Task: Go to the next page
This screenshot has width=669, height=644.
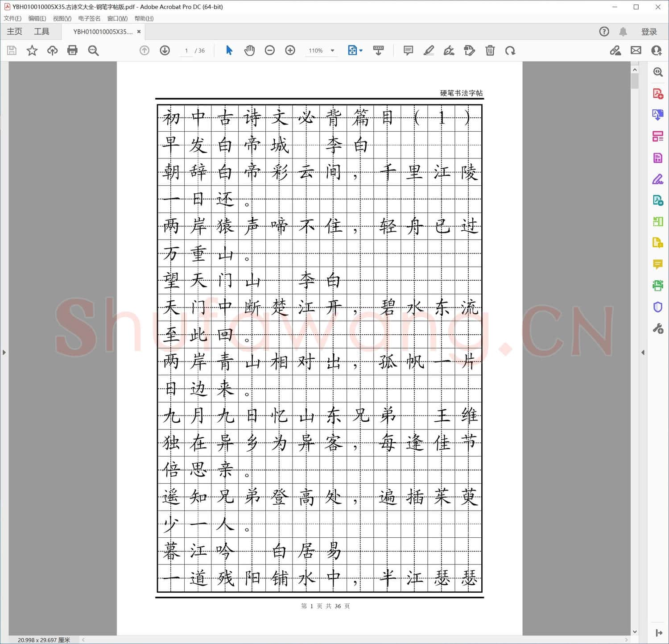Action: coord(165,50)
